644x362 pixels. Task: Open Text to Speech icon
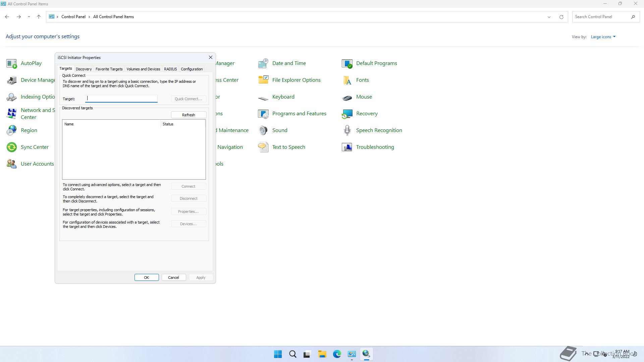(263, 147)
